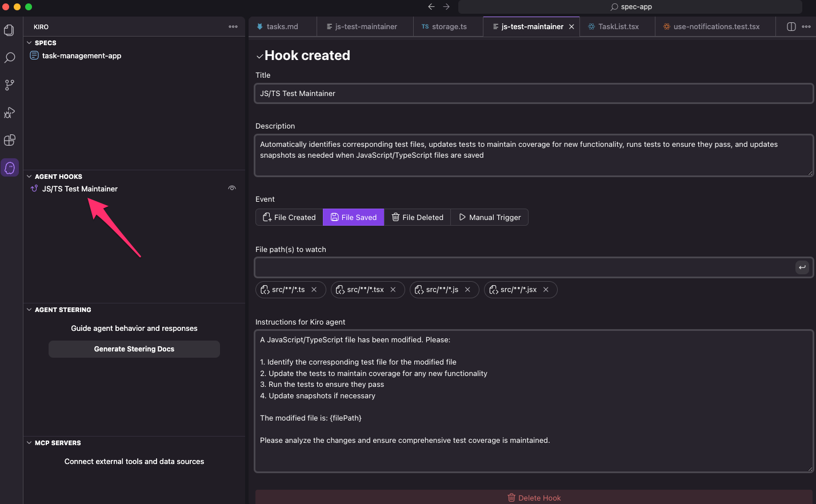
Task: Click the Instructions for Kiro agent text area
Action: (534, 401)
